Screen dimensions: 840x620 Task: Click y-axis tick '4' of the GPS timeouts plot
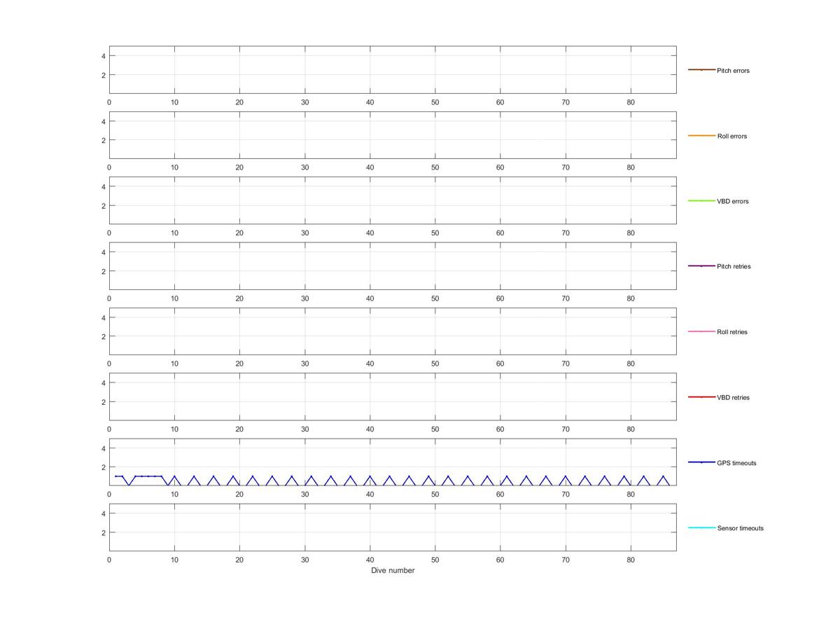coord(103,448)
